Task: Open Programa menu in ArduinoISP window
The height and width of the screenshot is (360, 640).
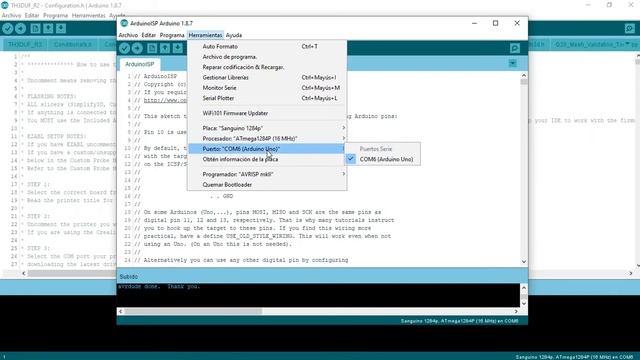Action: tap(172, 35)
